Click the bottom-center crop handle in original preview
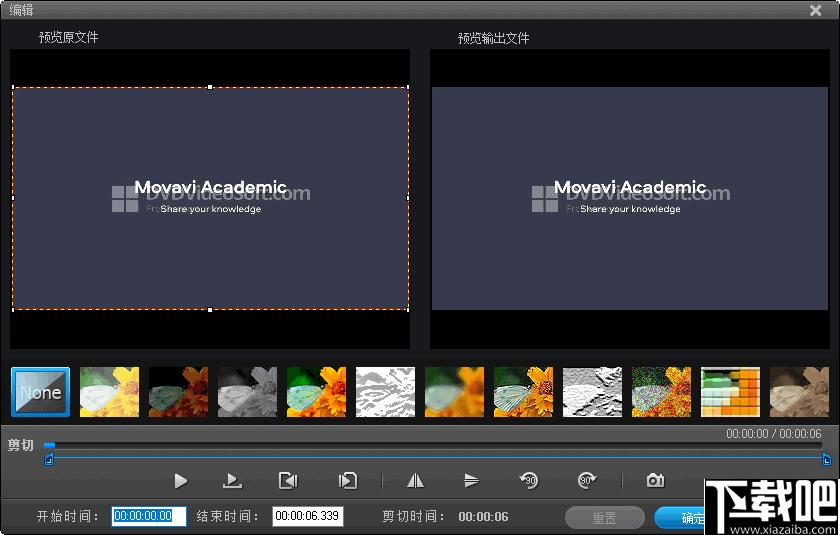Image resolution: width=840 pixels, height=535 pixels. (210, 310)
